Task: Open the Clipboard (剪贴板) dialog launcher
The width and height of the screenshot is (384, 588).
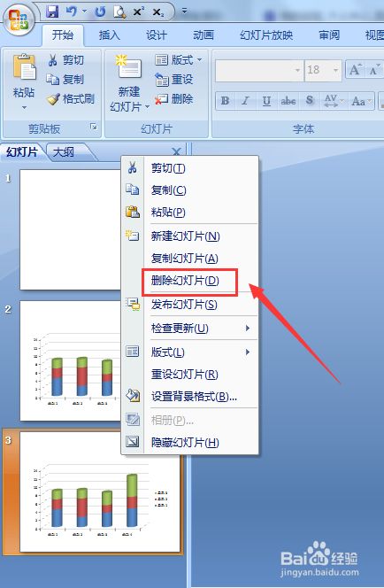Action: 94,128
